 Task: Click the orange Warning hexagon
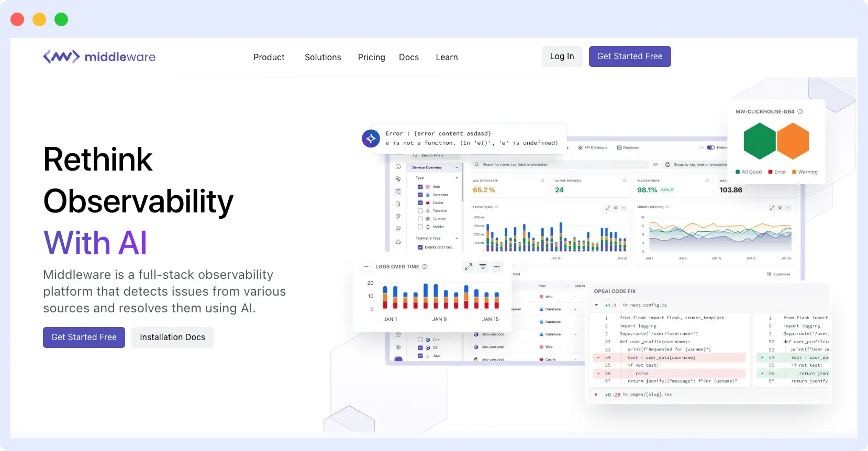(793, 141)
